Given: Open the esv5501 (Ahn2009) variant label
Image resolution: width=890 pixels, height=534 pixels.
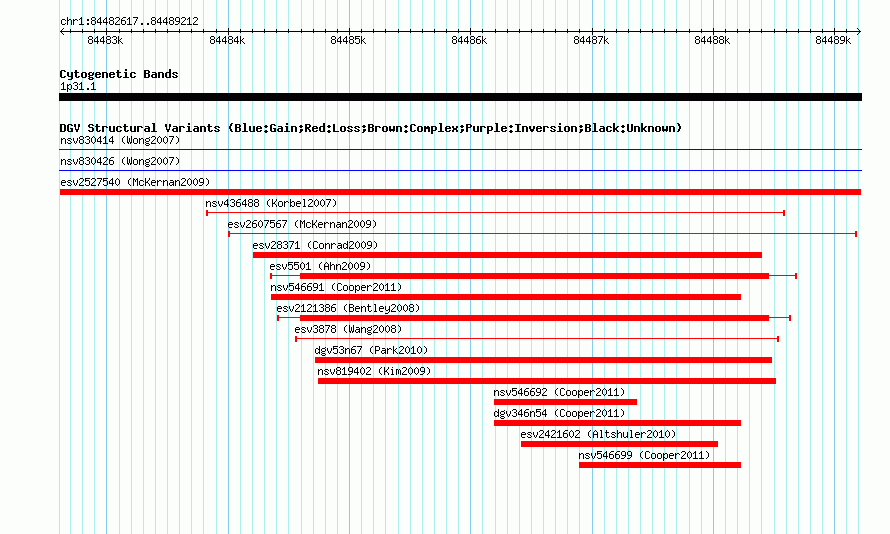Looking at the screenshot, I should click(320, 266).
